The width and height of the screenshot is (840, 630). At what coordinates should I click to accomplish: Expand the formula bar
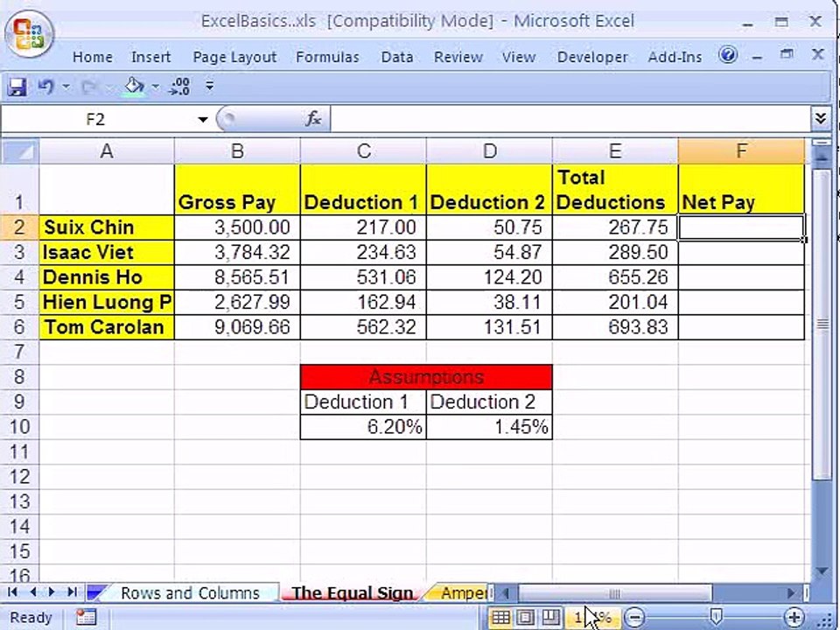[x=820, y=118]
